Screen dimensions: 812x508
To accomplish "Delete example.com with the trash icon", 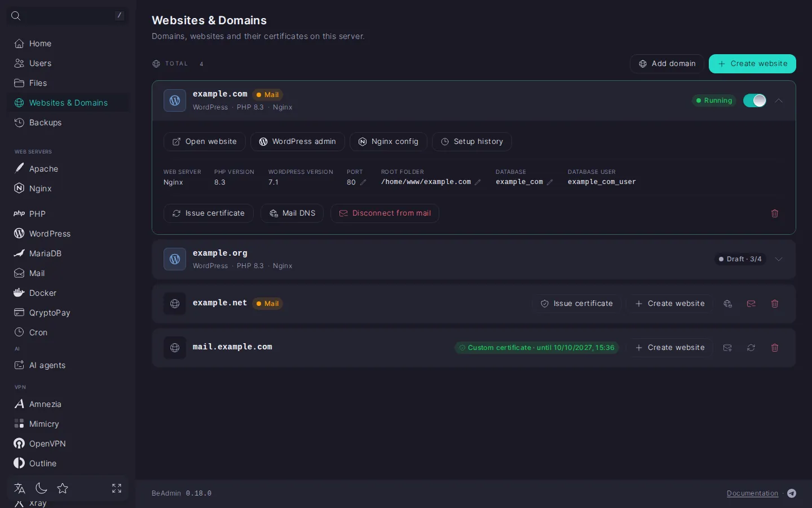I will [x=775, y=213].
